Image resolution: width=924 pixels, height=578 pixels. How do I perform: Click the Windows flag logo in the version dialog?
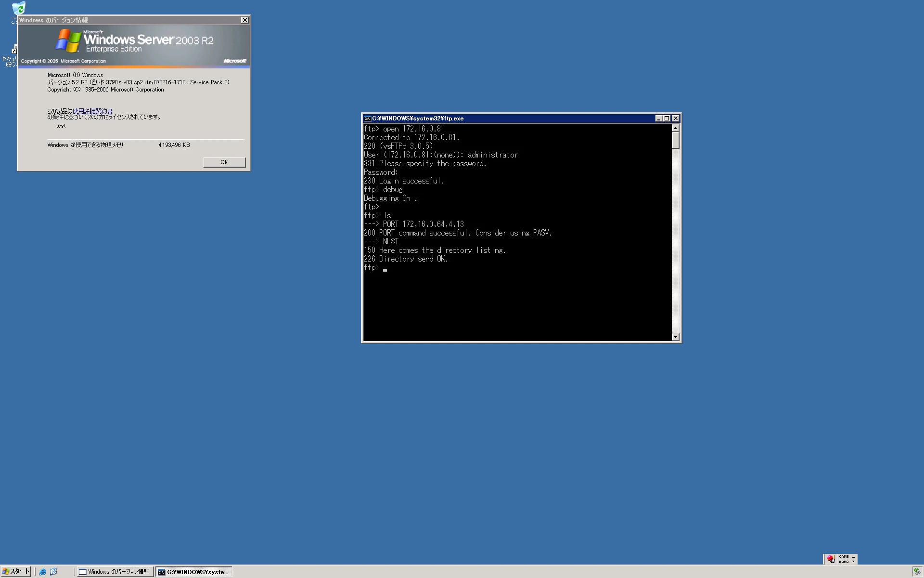[68, 40]
